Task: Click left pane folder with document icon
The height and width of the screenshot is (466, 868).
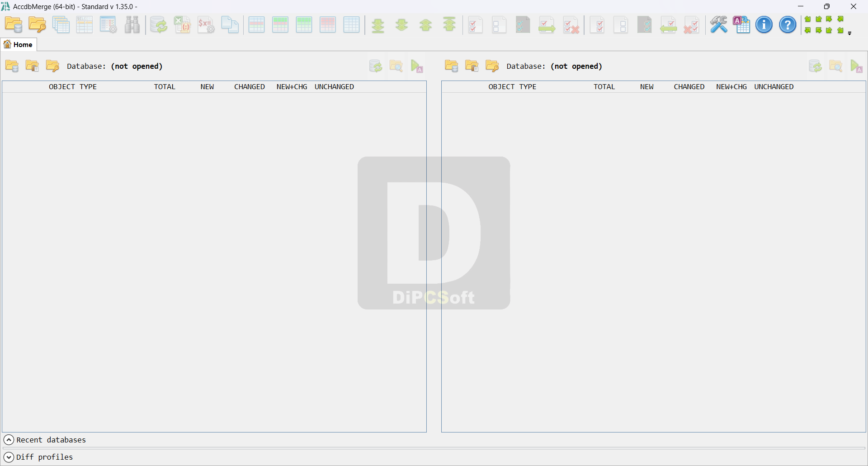Action: click(x=32, y=66)
